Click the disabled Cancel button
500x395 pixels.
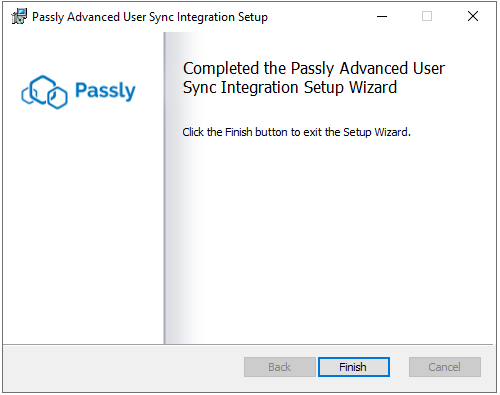[x=445, y=367]
